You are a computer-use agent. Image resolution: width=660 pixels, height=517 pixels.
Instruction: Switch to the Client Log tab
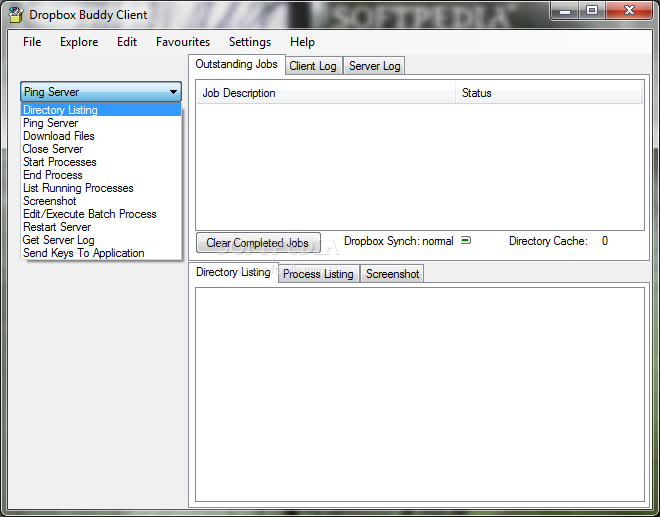click(x=313, y=66)
